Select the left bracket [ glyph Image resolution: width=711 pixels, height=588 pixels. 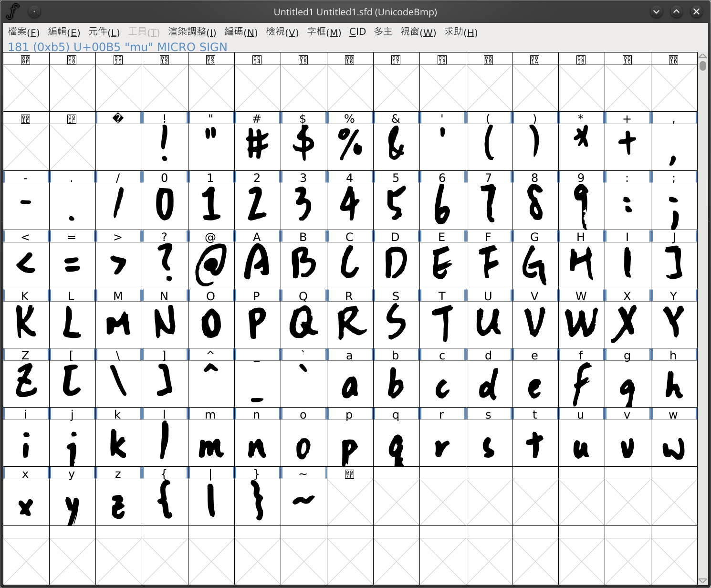[x=72, y=384]
